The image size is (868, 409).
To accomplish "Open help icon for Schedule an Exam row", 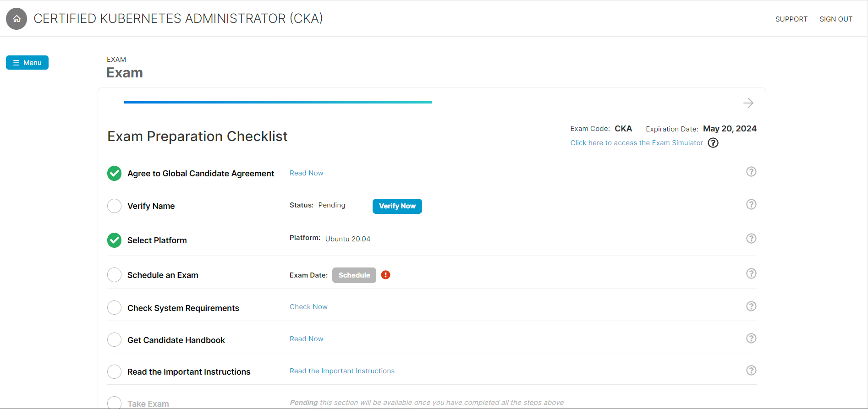I will tap(751, 273).
